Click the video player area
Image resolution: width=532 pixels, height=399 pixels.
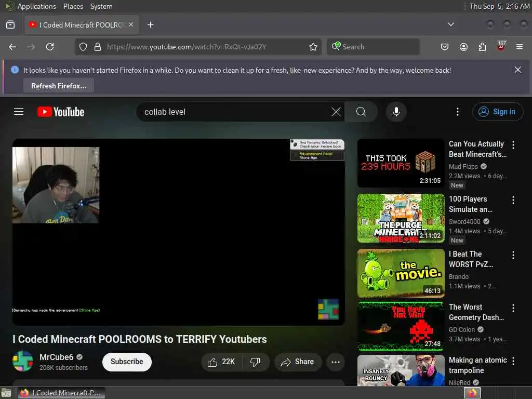[x=179, y=232]
